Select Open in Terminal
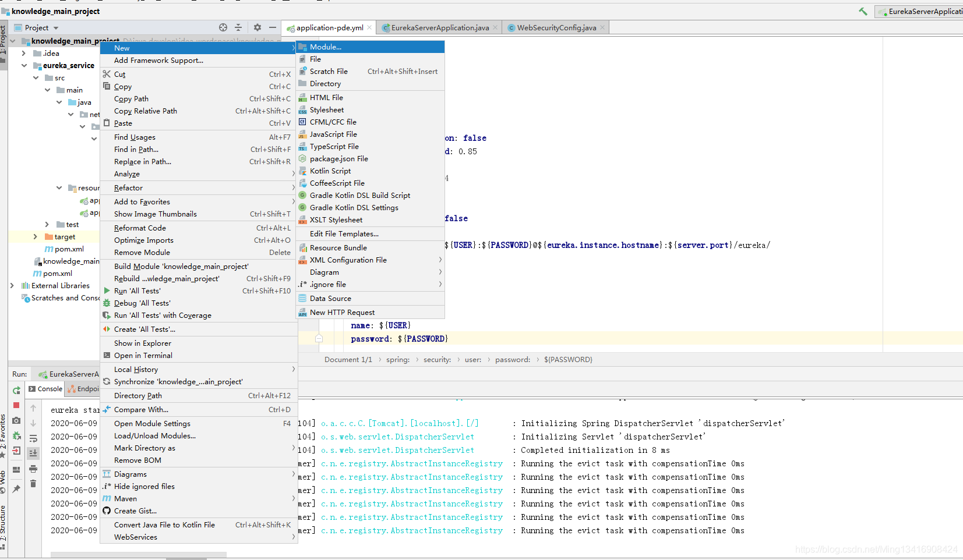 (198, 356)
